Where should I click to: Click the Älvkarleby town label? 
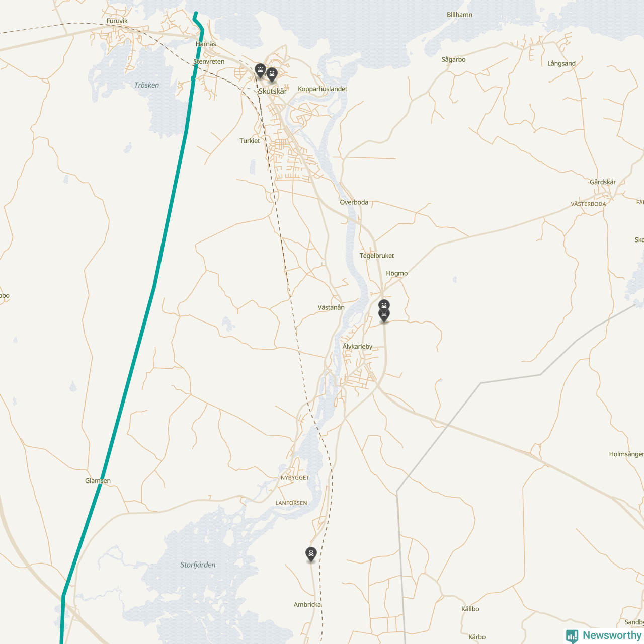[x=357, y=347]
